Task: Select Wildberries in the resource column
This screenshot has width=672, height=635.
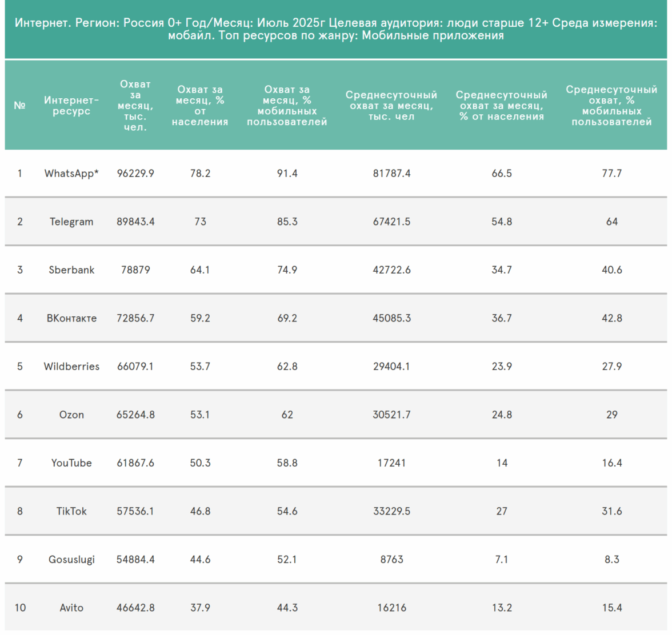Action: (71, 367)
